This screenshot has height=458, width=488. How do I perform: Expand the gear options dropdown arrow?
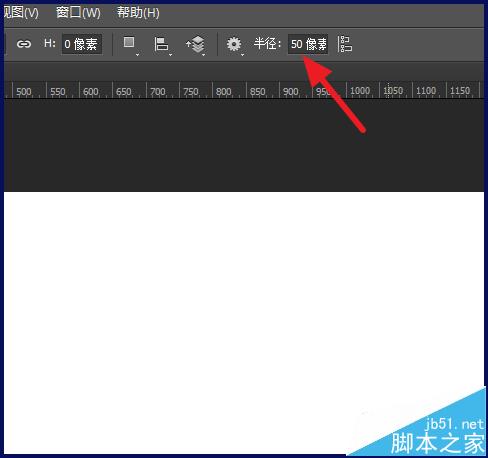[242, 54]
